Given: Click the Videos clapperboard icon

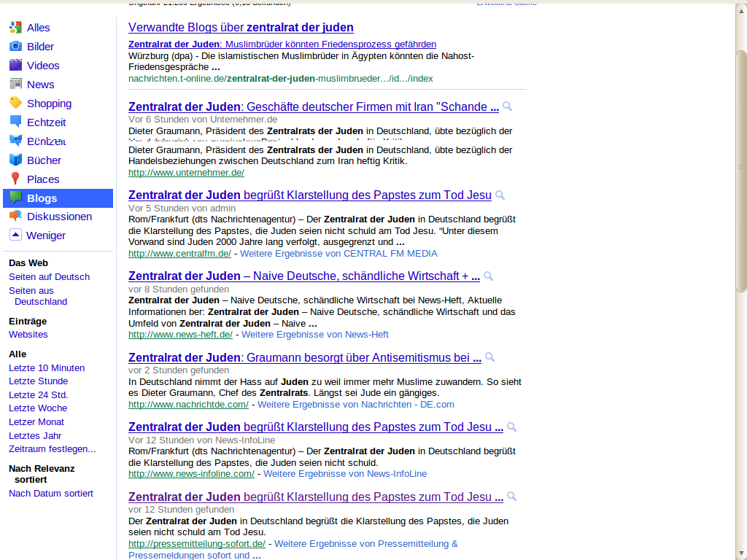Looking at the screenshot, I should point(16,65).
